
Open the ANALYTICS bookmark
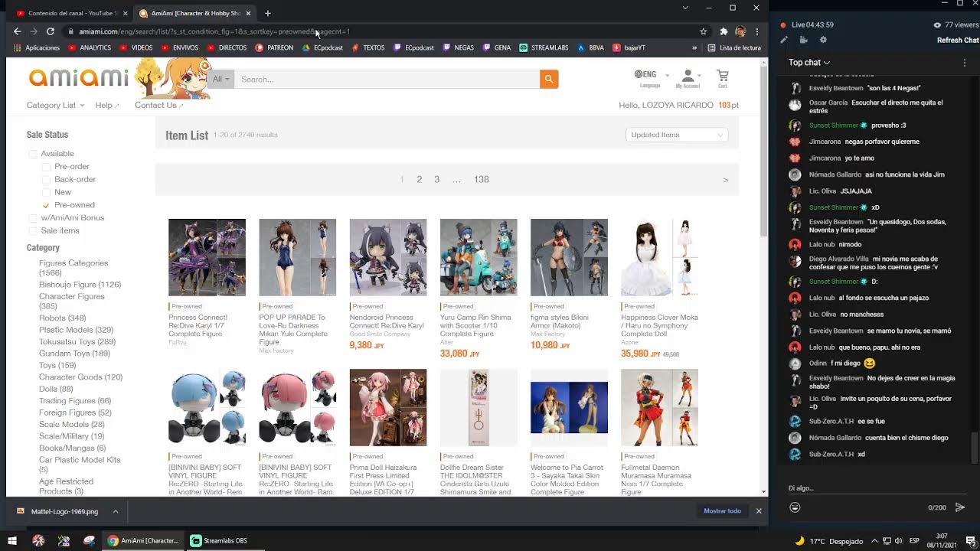(x=90, y=47)
